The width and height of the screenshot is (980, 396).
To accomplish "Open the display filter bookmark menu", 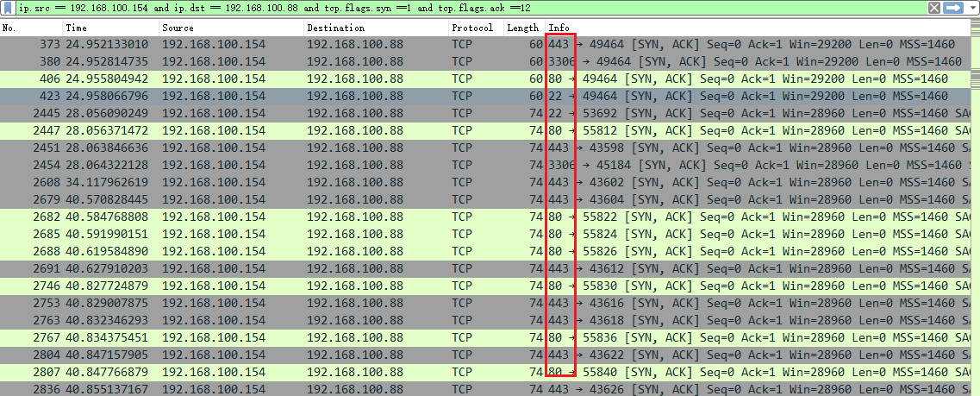I will [8, 8].
